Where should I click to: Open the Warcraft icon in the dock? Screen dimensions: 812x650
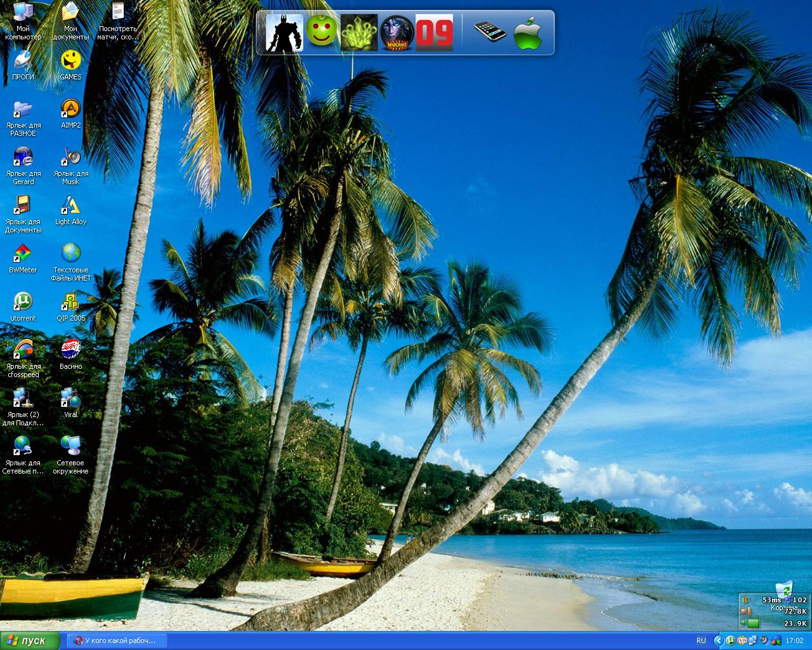pyautogui.click(x=397, y=32)
